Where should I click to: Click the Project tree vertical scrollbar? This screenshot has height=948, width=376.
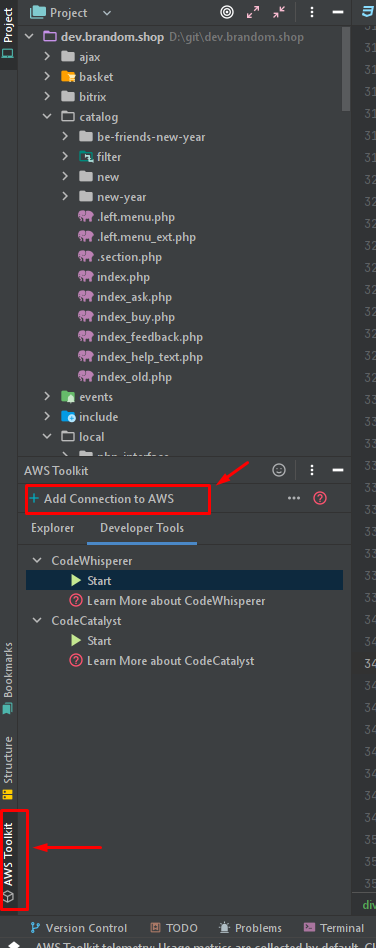[346, 69]
